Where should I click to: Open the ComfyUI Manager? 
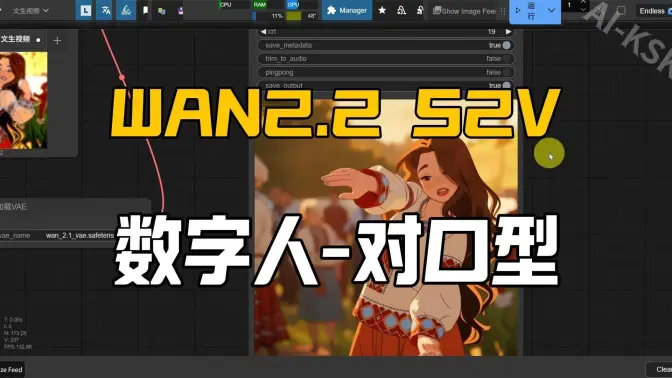[x=347, y=10]
